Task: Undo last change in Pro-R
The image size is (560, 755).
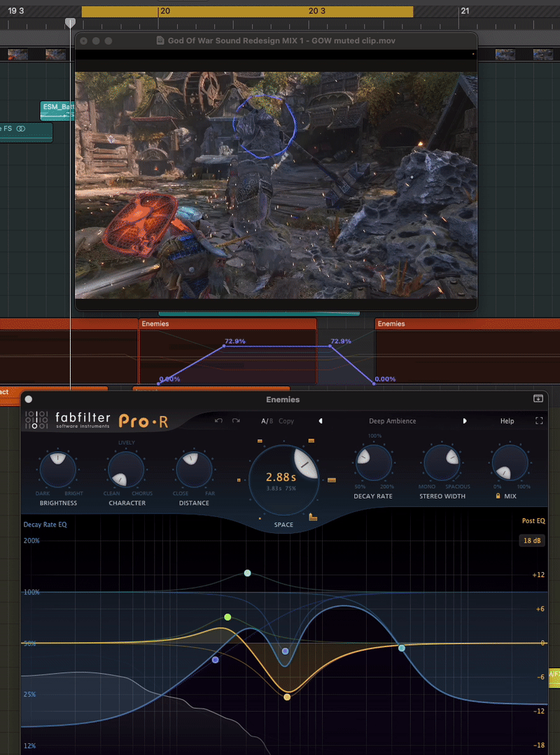Action: click(x=218, y=421)
